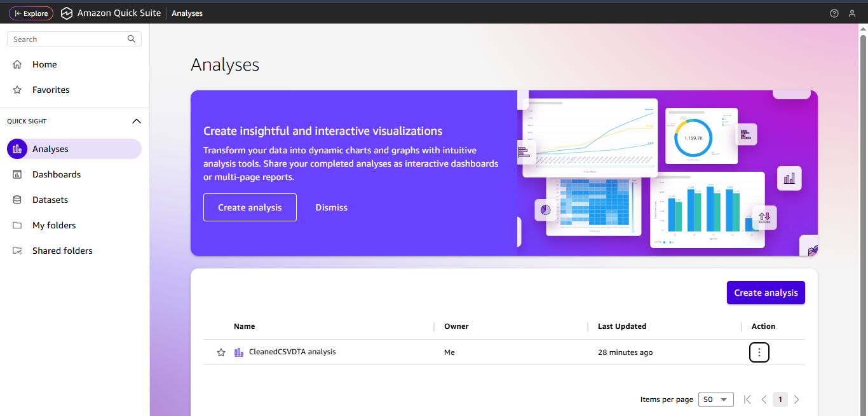This screenshot has height=416, width=868.
Task: Open Datasets from the sidebar
Action: (x=17, y=199)
